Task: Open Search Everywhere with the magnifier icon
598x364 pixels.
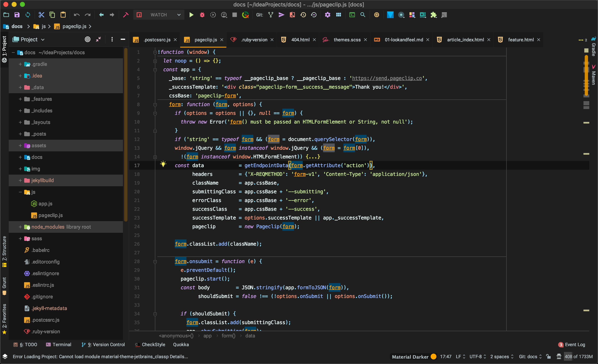Action: tap(363, 15)
